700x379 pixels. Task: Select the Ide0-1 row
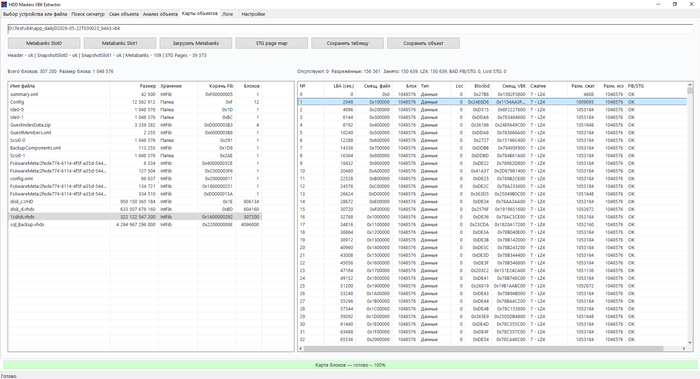tap(135, 117)
